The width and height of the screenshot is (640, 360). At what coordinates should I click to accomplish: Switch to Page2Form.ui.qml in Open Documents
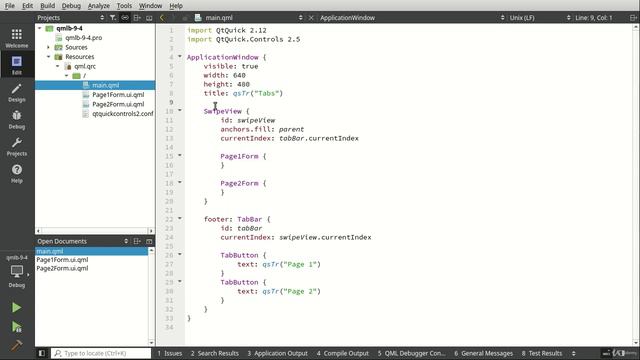point(62,268)
